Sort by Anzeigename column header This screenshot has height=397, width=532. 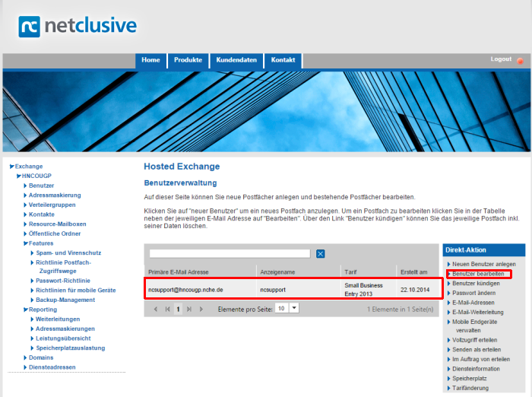[277, 272]
